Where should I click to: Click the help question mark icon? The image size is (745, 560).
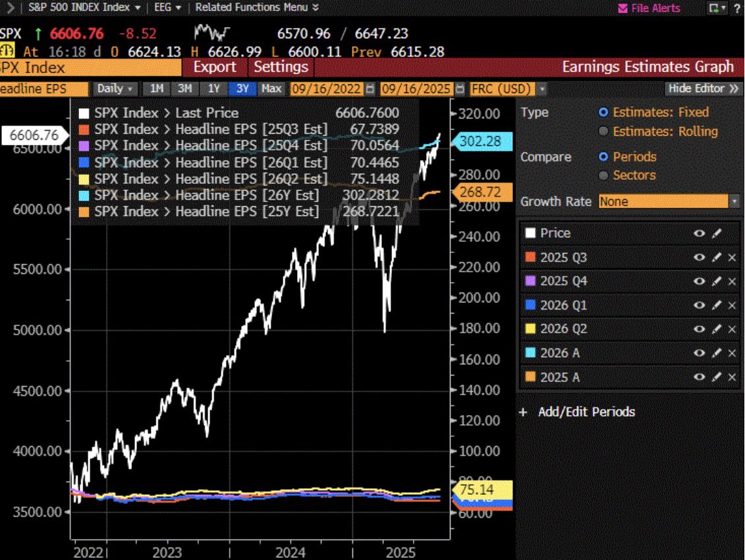tap(736, 8)
